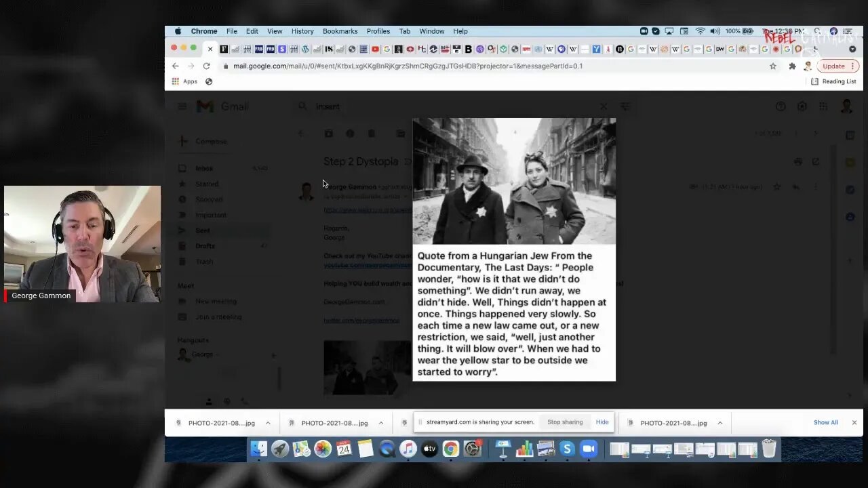This screenshot has width=868, height=488.
Task: Open Calendar app in the Dock
Action: pos(344,449)
